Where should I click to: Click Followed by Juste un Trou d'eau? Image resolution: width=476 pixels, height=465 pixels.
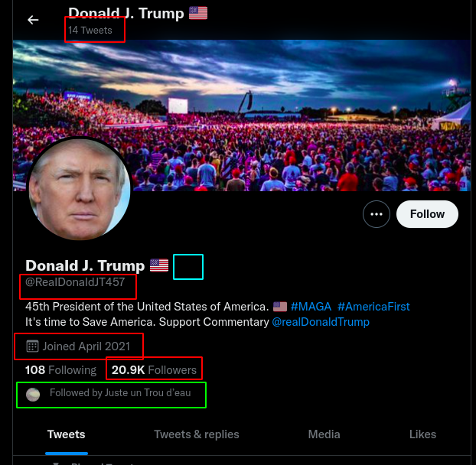click(x=119, y=393)
